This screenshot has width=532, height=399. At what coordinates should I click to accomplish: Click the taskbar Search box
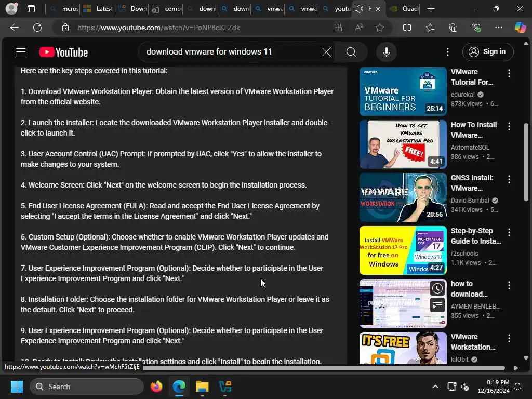tap(87, 387)
